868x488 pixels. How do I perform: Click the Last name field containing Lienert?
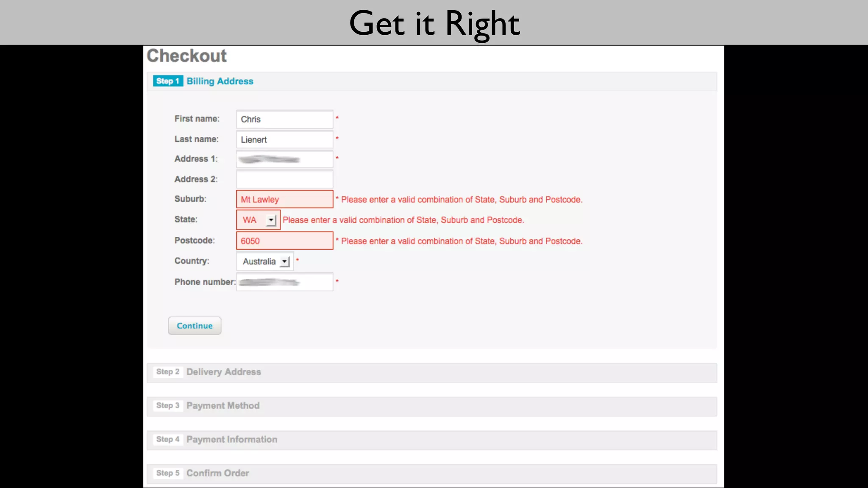(284, 139)
